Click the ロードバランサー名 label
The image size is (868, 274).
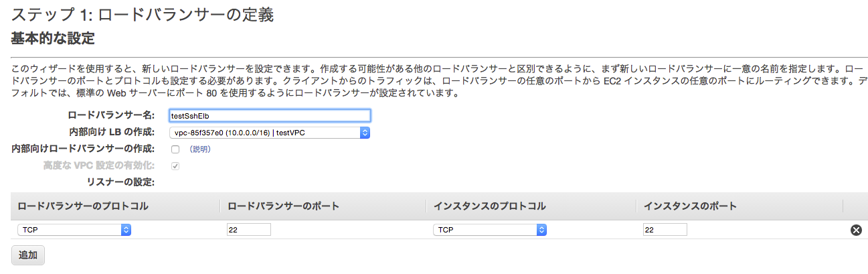click(111, 116)
